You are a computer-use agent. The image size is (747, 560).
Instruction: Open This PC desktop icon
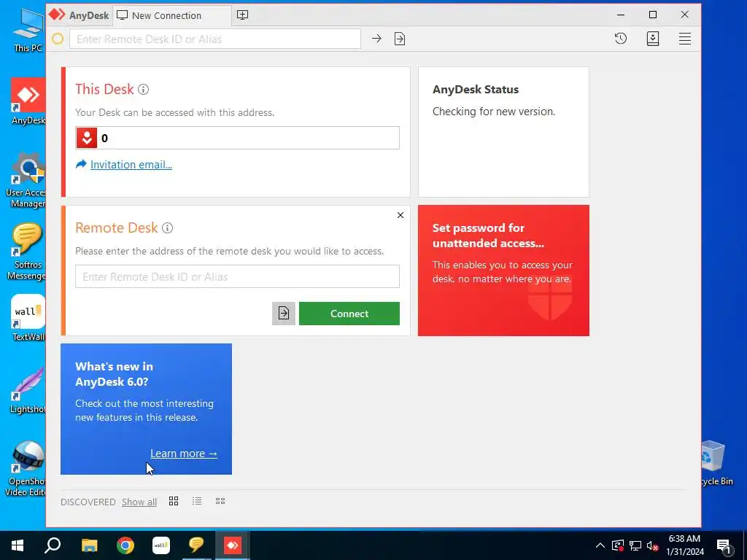coord(28,29)
